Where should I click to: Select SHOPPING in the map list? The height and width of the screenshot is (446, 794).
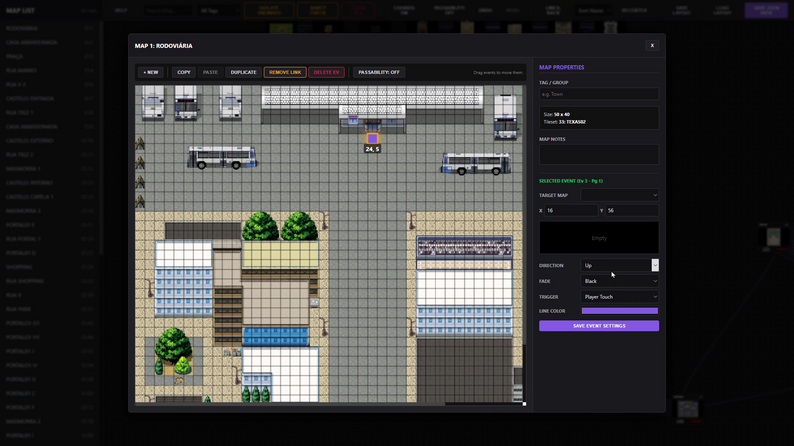pyautogui.click(x=50, y=267)
